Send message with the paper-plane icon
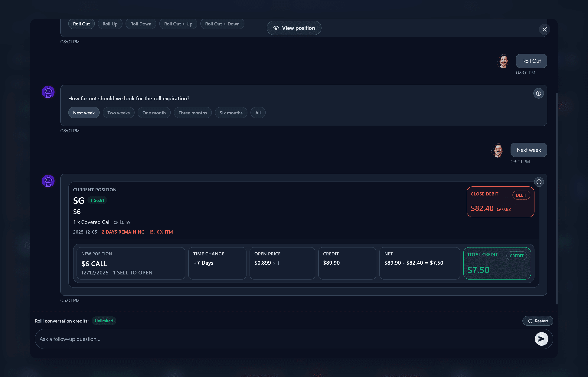This screenshot has width=588, height=377. pos(541,339)
